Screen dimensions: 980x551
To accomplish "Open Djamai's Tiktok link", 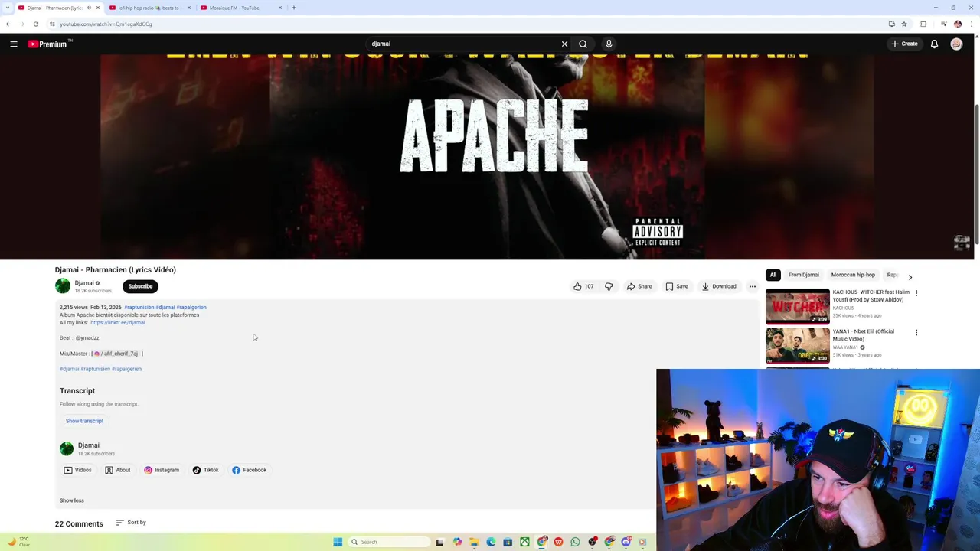I will click(x=206, y=470).
